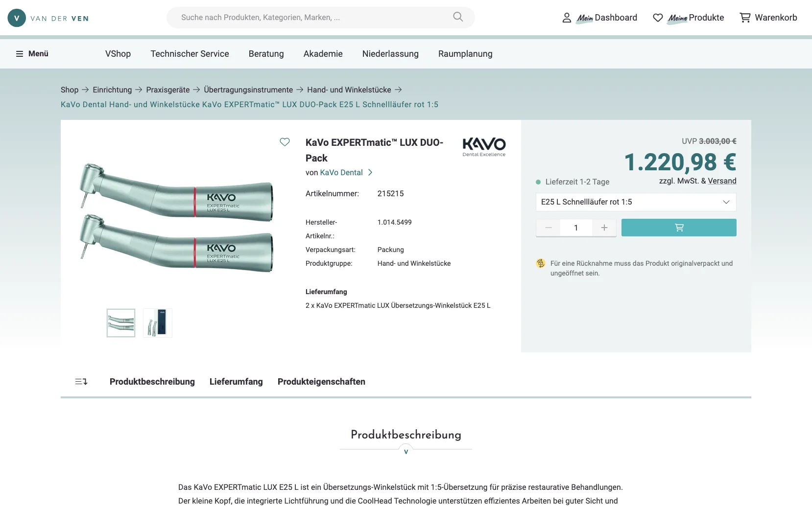This screenshot has height=507, width=812.
Task: Select the second product thumbnail with box
Action: [x=158, y=323]
